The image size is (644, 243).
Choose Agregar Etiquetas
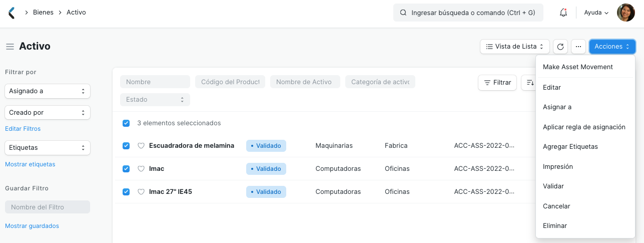click(x=585, y=147)
